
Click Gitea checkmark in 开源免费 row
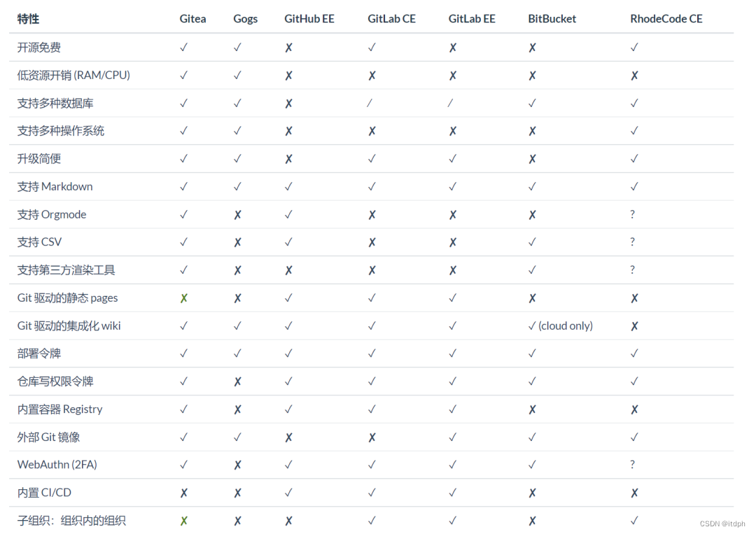[183, 47]
